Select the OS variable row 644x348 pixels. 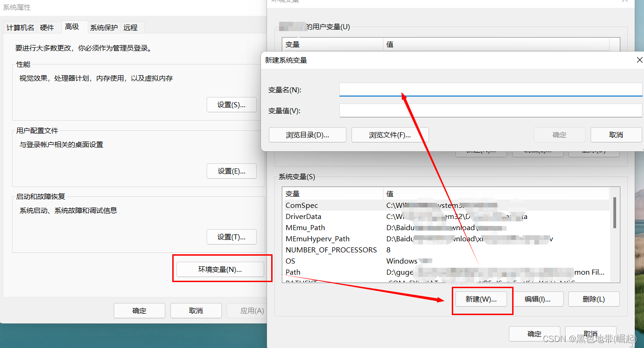[x=446, y=261]
